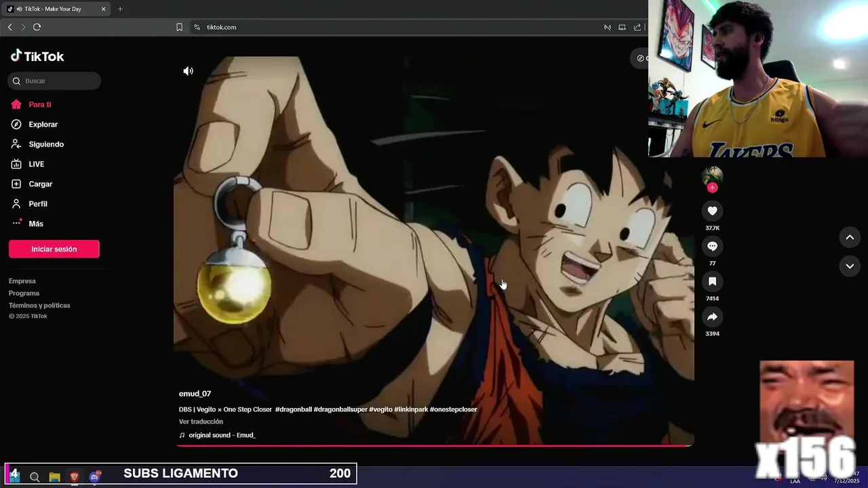This screenshot has height=488, width=868.
Task: Open File Explorer from the taskbar
Action: point(54,477)
